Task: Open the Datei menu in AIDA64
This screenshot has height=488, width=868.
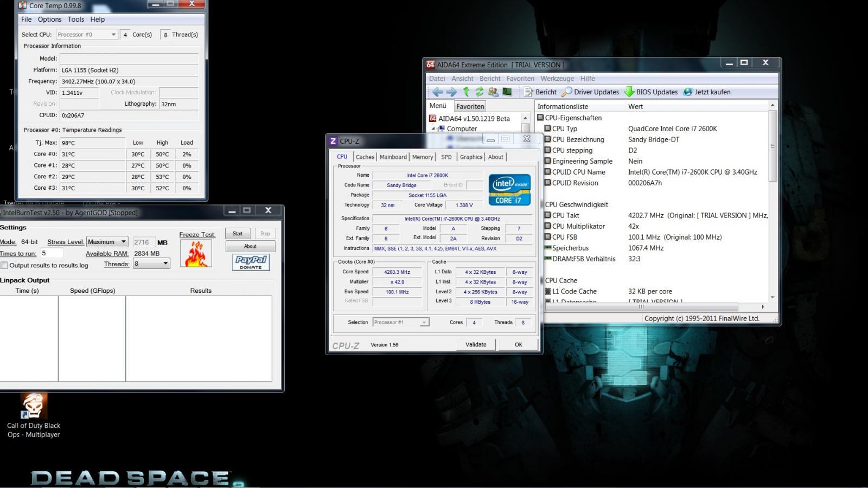Action: click(437, 78)
